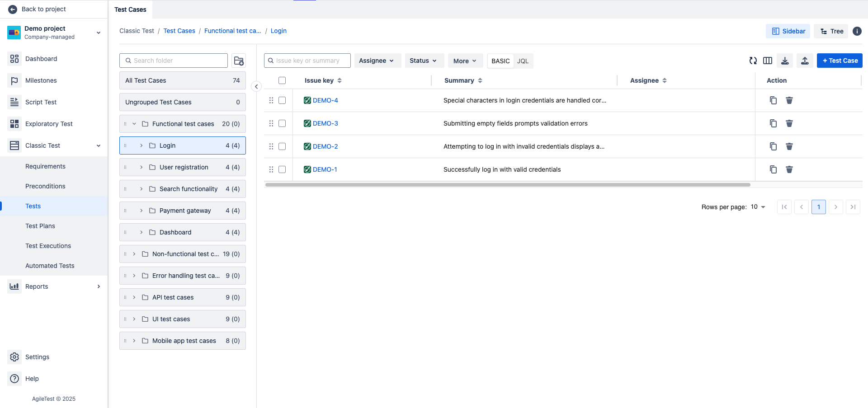868x408 pixels.
Task: Check the checkbox next to DEMO-3
Action: [x=282, y=123]
